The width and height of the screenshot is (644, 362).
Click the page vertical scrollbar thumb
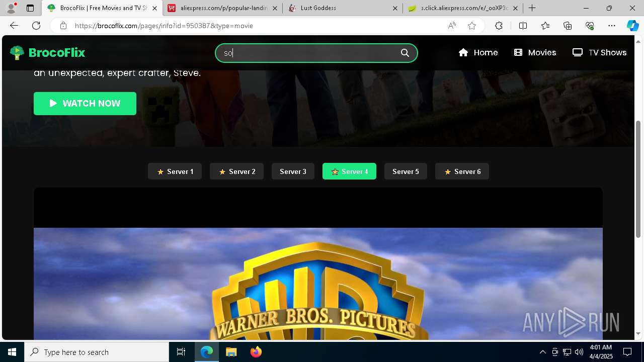tap(638, 178)
